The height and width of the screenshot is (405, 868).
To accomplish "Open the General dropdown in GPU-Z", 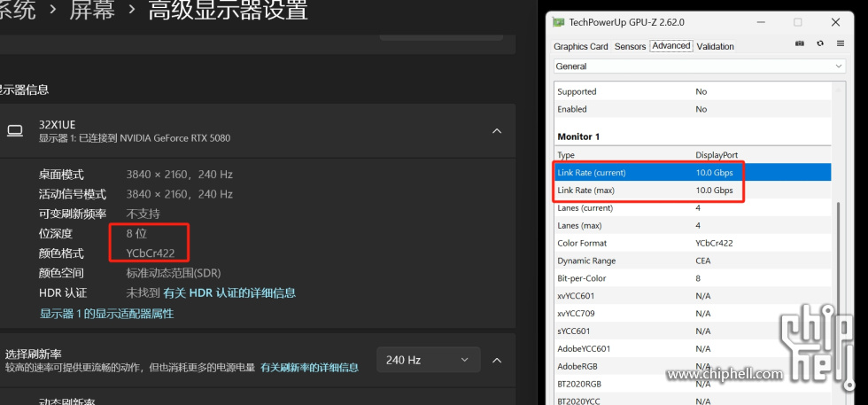I will coord(700,66).
